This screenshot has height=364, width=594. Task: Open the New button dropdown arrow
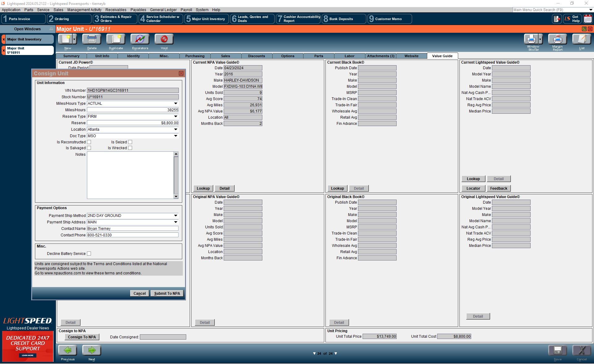(75, 39)
